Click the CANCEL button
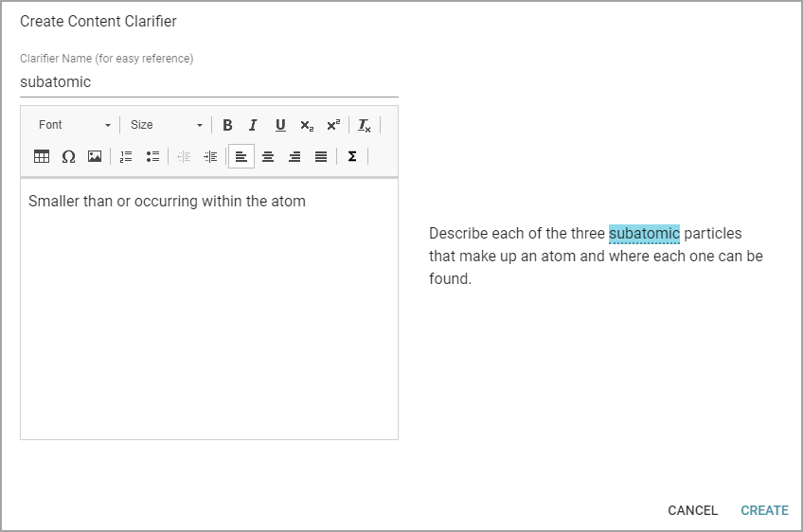803x532 pixels. pos(692,510)
